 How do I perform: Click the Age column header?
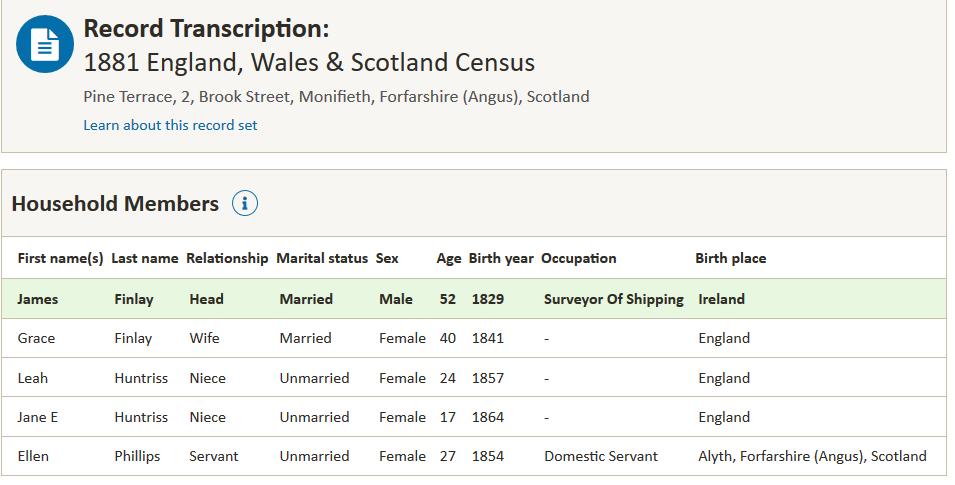[x=449, y=258]
